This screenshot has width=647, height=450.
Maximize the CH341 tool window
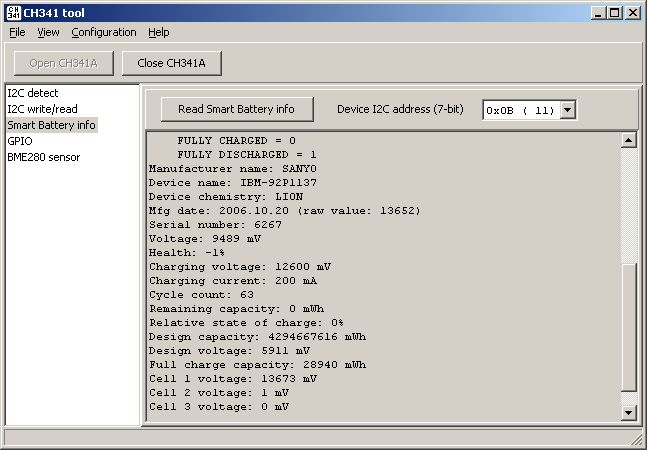coord(614,13)
